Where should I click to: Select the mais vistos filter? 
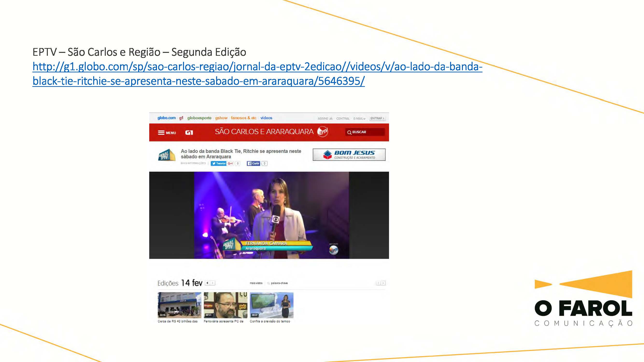coord(256,283)
